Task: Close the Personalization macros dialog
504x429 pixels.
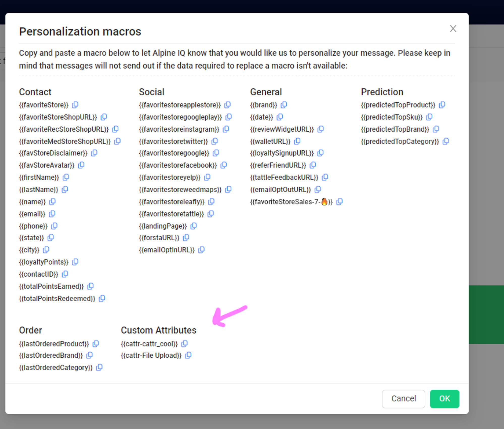Action: [453, 29]
